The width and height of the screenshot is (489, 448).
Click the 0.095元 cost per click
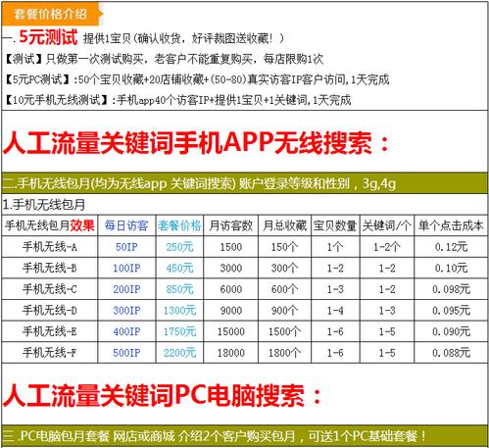[x=451, y=311]
